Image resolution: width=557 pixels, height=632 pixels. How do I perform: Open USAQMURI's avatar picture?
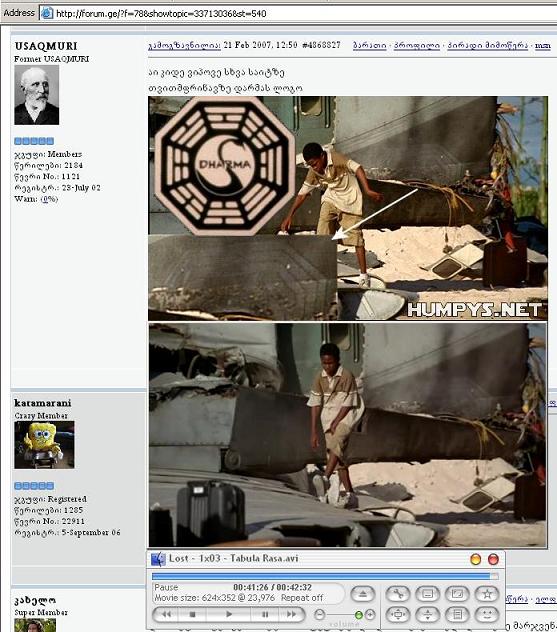pyautogui.click(x=37, y=95)
